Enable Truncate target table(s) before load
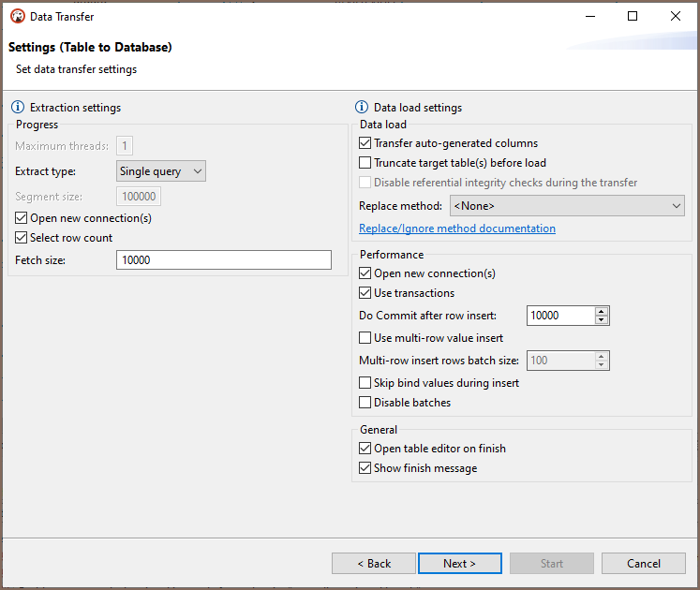This screenshot has width=700, height=590. click(x=365, y=163)
